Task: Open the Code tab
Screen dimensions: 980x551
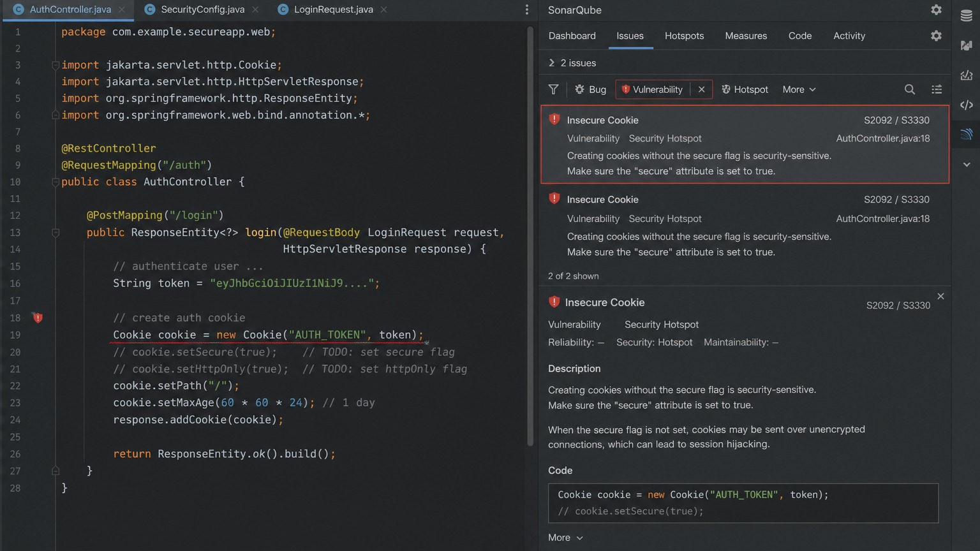Action: [800, 36]
